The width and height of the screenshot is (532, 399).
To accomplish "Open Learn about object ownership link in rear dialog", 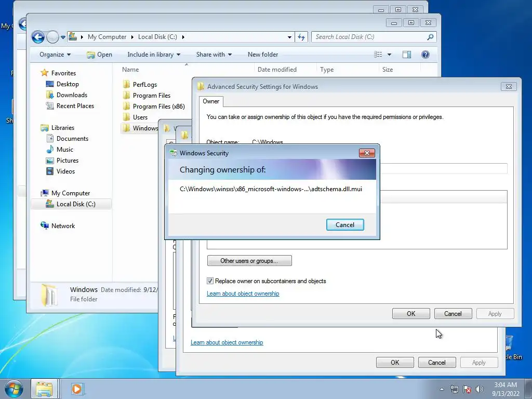I will click(227, 342).
